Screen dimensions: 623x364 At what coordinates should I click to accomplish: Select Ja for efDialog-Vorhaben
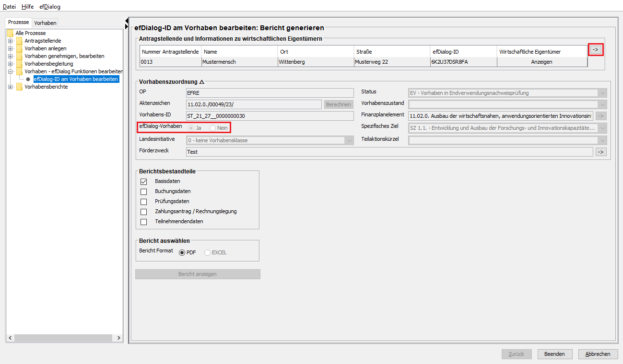(x=191, y=128)
